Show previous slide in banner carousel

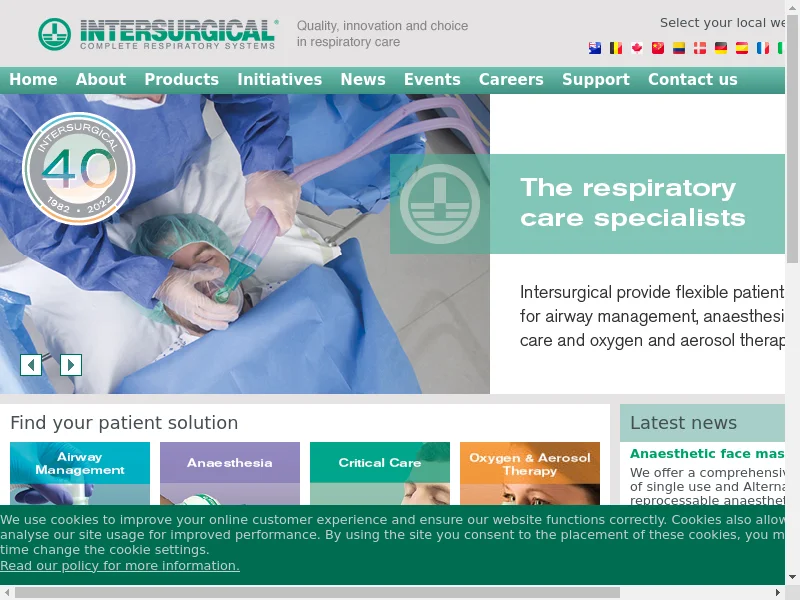point(31,365)
